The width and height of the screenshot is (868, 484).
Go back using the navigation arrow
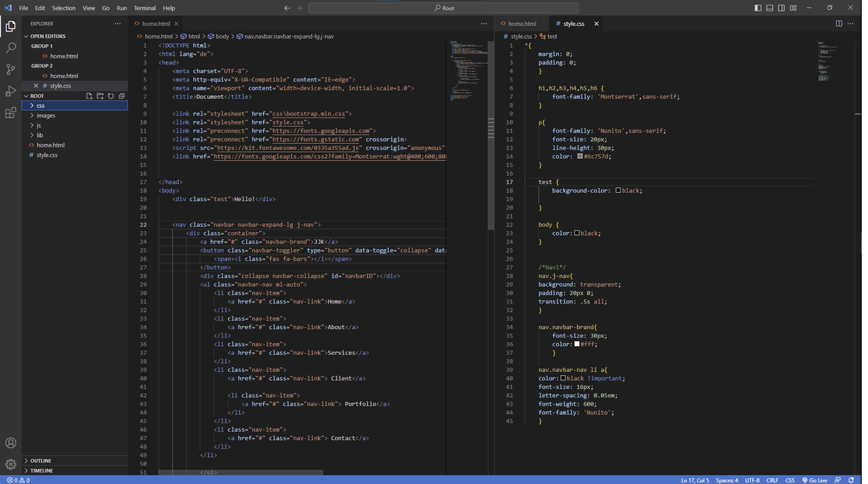(x=287, y=8)
